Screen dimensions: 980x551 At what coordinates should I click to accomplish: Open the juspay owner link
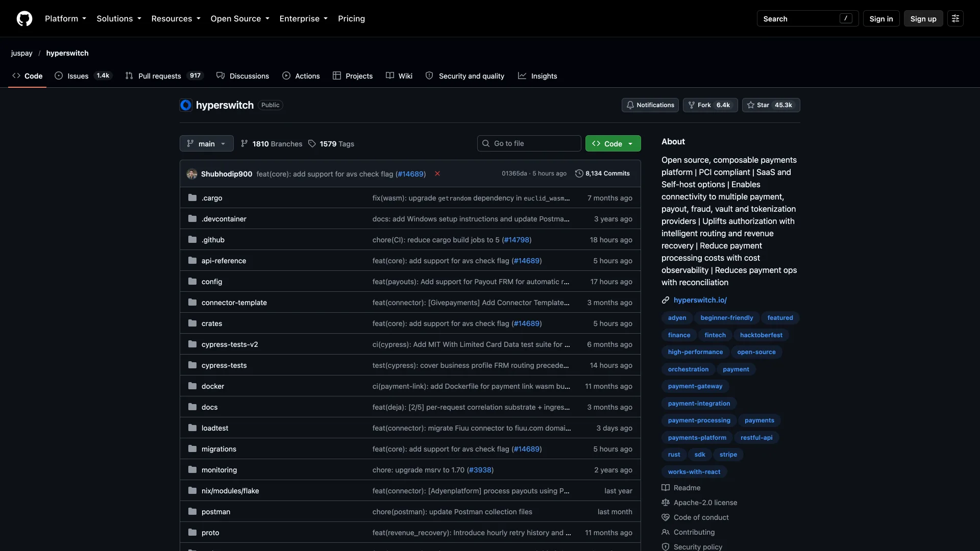point(21,53)
